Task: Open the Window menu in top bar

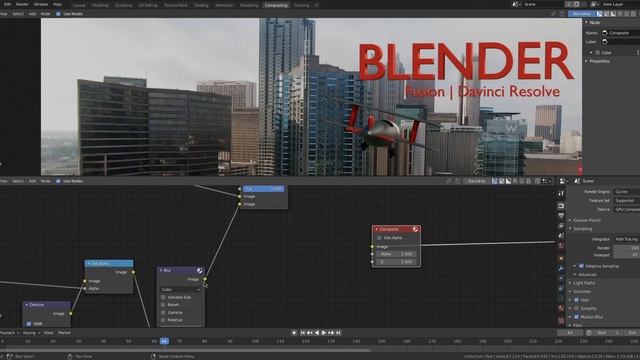Action: [x=41, y=4]
